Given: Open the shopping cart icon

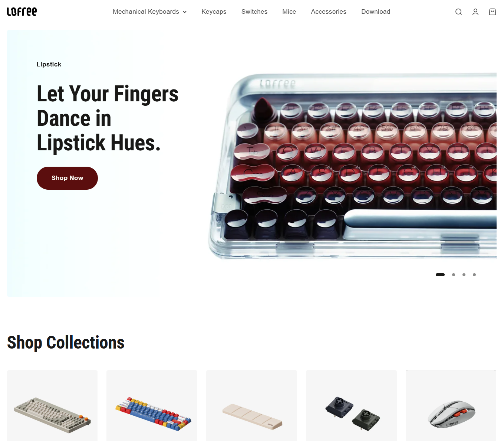Looking at the screenshot, I should point(493,12).
